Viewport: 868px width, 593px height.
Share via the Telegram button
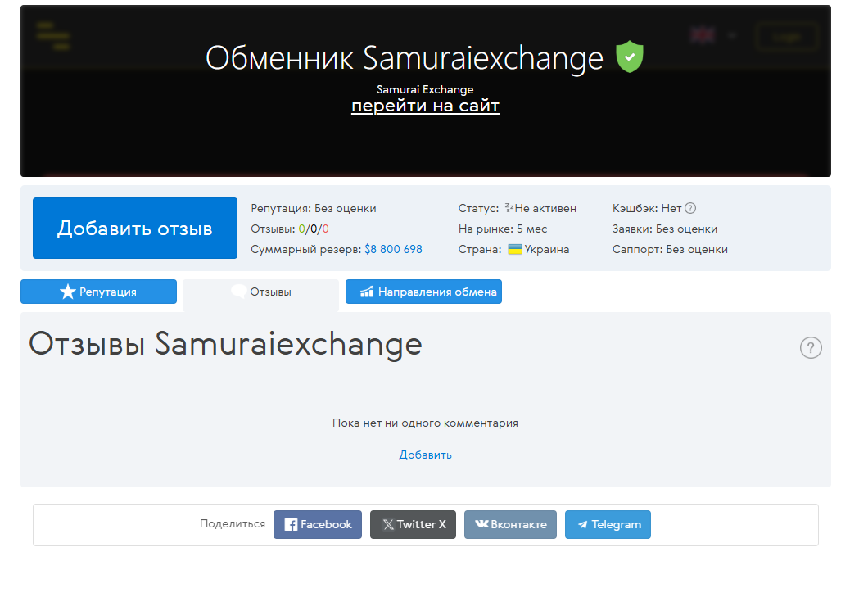608,524
